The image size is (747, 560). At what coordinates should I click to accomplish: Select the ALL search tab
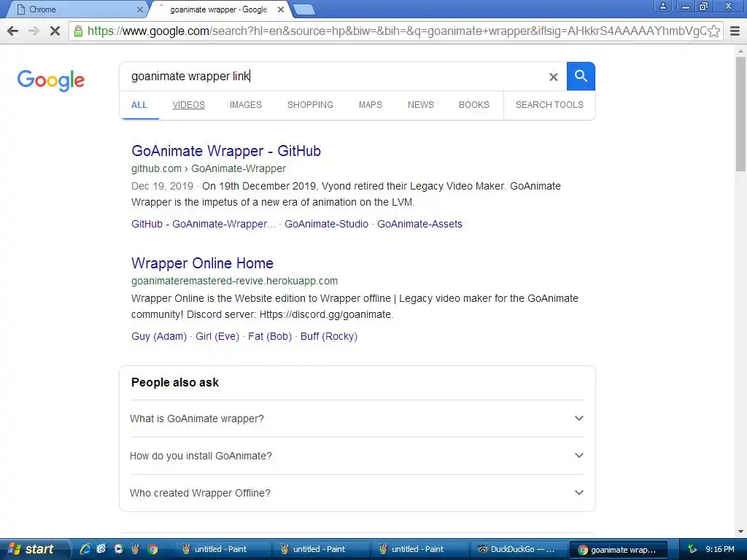[139, 105]
